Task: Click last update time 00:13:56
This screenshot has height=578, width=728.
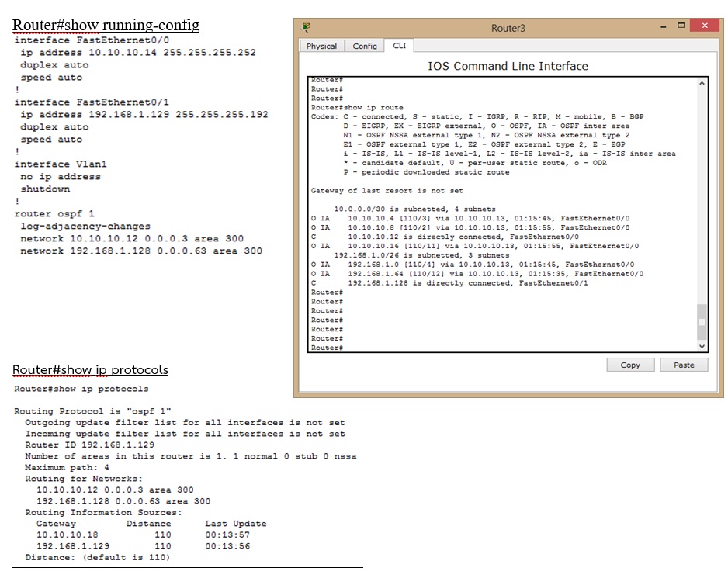Action: tap(227, 546)
